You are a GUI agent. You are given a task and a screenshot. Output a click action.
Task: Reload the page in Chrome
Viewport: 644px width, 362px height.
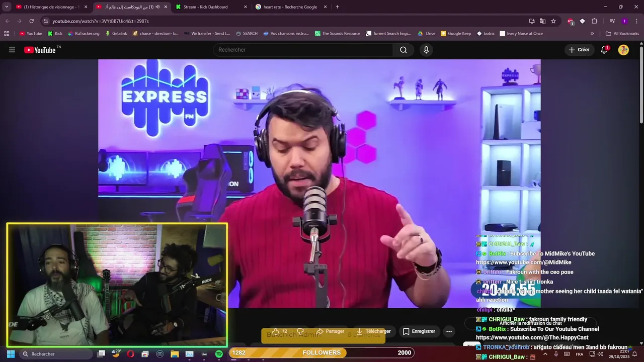point(31,21)
